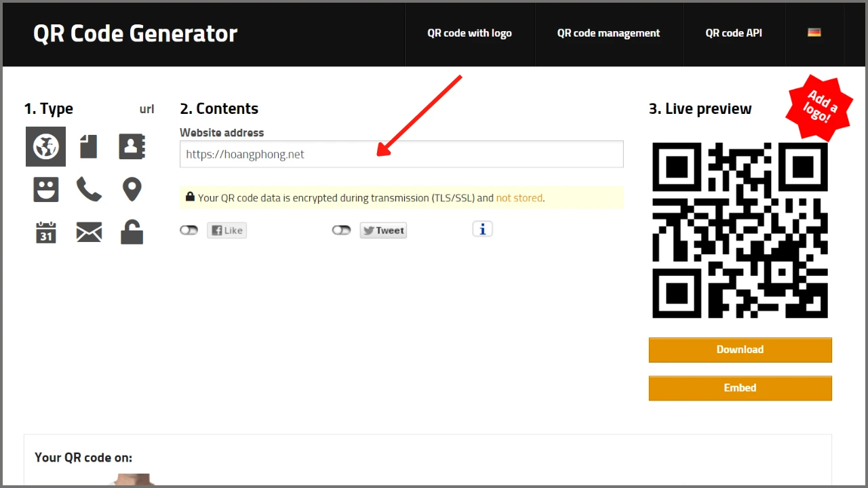Select the calendar event type icon
The image size is (868, 488).
(46, 232)
